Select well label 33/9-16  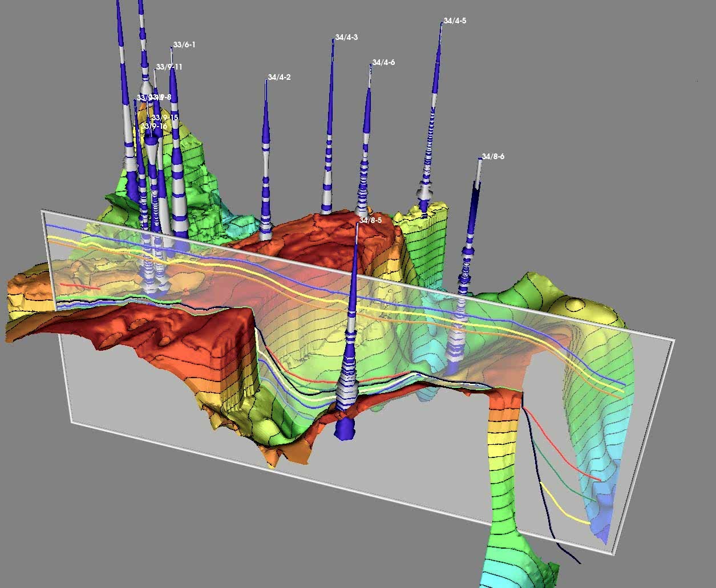(154, 126)
